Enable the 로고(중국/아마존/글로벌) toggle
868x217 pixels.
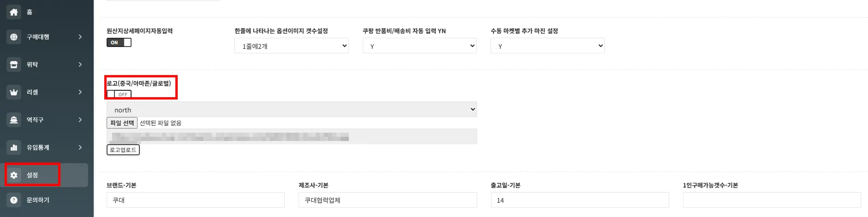[119, 94]
